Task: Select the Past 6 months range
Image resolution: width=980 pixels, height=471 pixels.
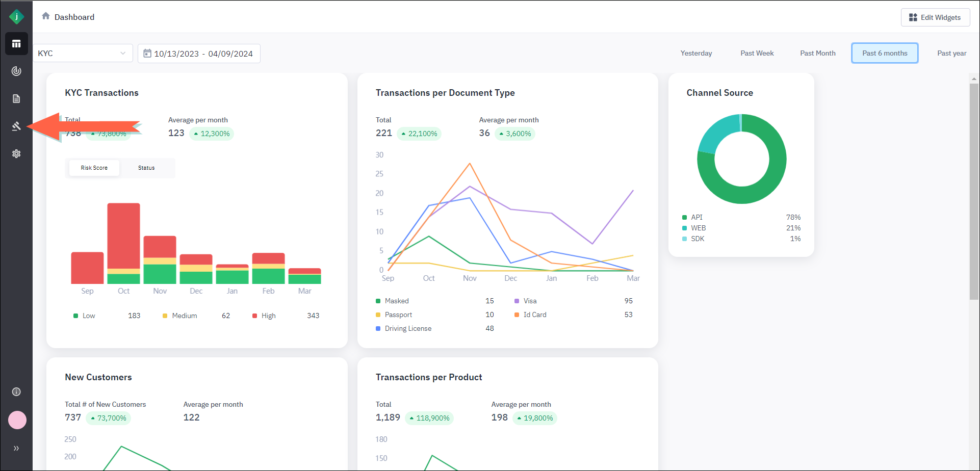Action: 885,53
